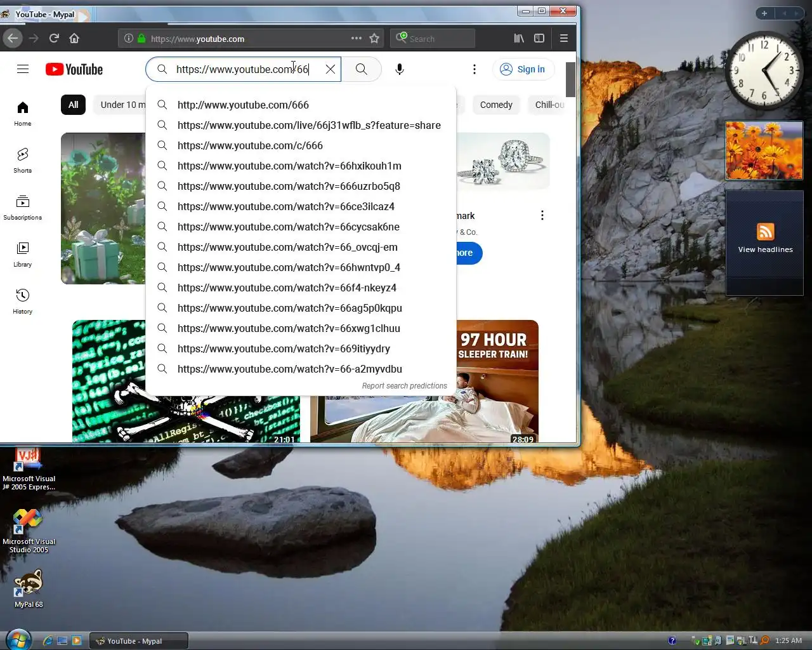Image resolution: width=812 pixels, height=650 pixels.
Task: Open the browser Library icon
Action: click(x=519, y=38)
